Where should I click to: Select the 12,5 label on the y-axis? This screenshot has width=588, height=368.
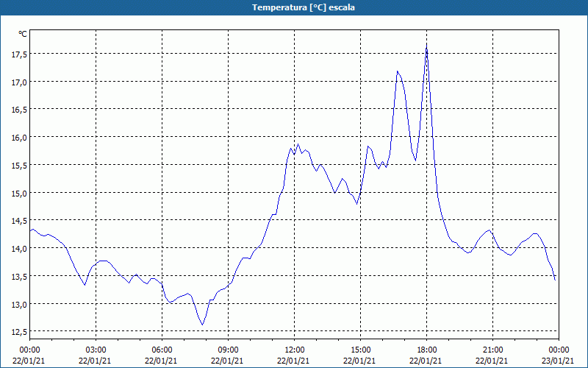pyautogui.click(x=19, y=333)
